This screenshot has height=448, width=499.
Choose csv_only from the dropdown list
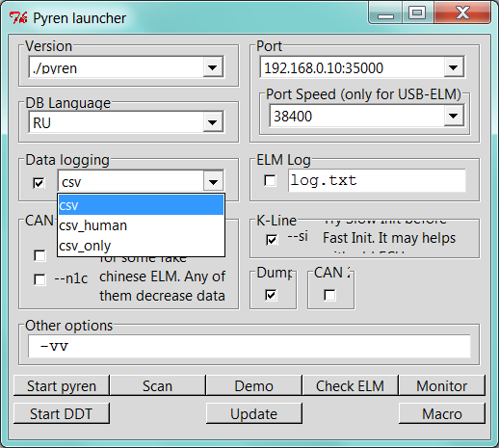coord(141,246)
